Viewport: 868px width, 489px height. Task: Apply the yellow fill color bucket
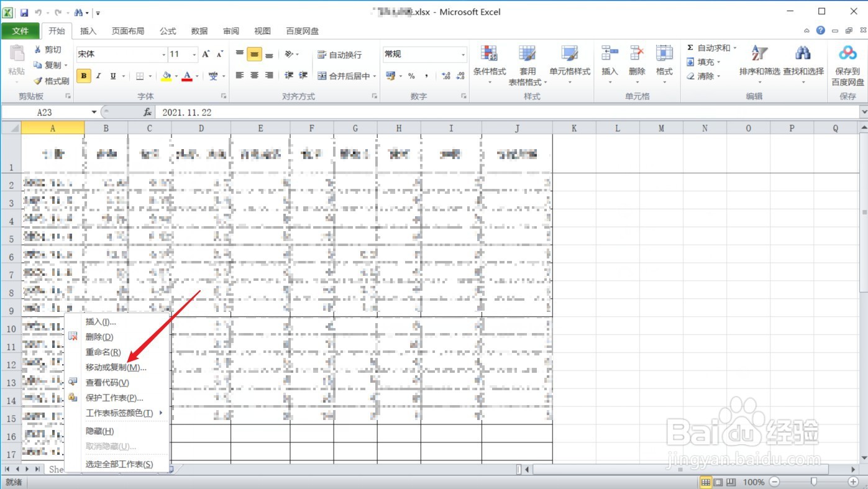pyautogui.click(x=166, y=76)
